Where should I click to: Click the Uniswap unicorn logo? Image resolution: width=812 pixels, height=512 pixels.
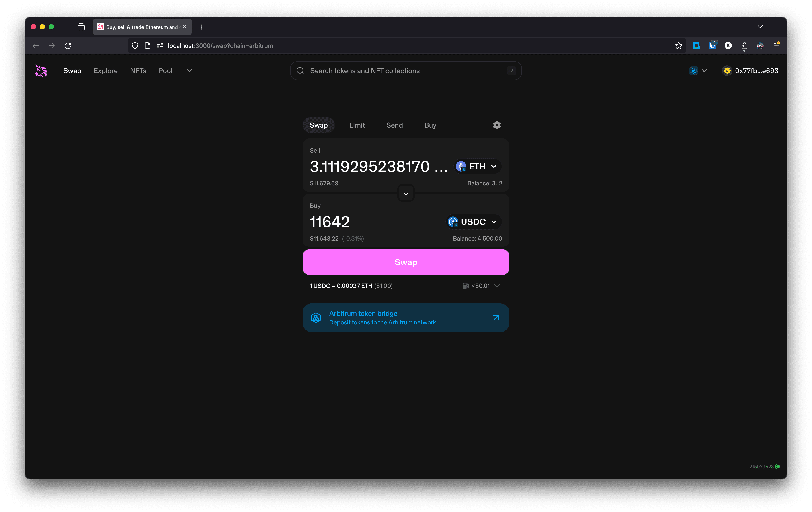41,71
